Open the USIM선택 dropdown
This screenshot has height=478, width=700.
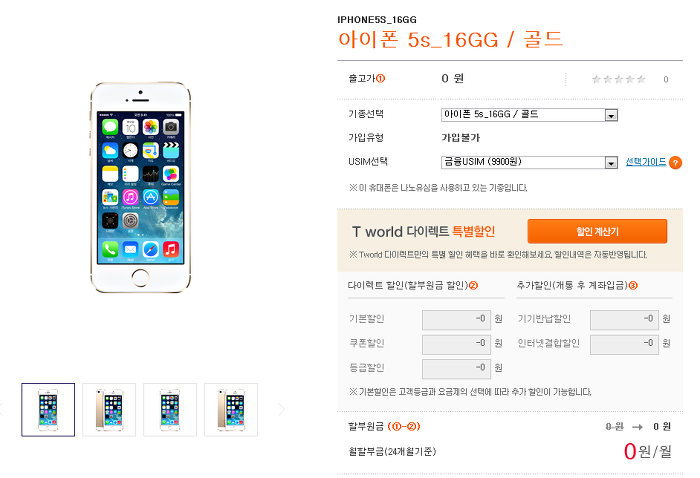529,162
